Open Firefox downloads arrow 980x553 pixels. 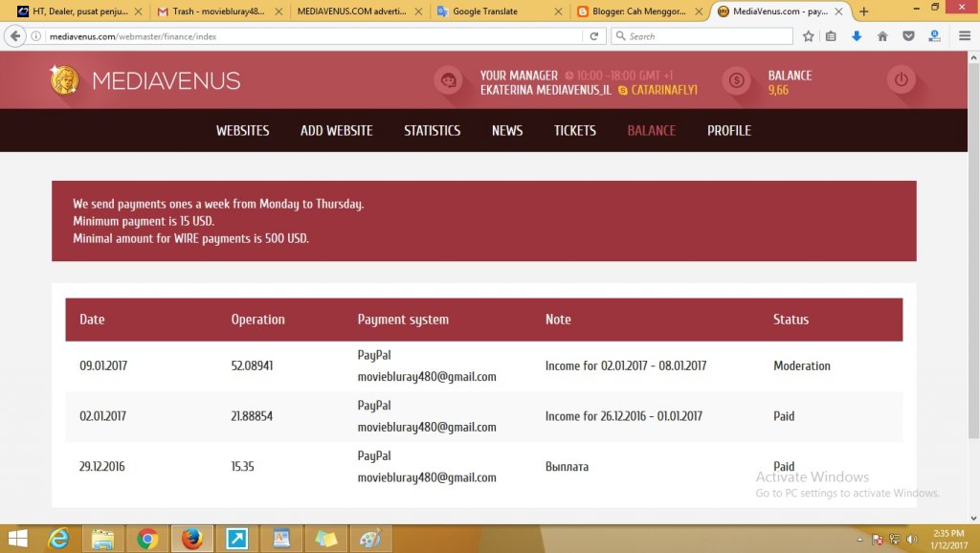pos(857,36)
